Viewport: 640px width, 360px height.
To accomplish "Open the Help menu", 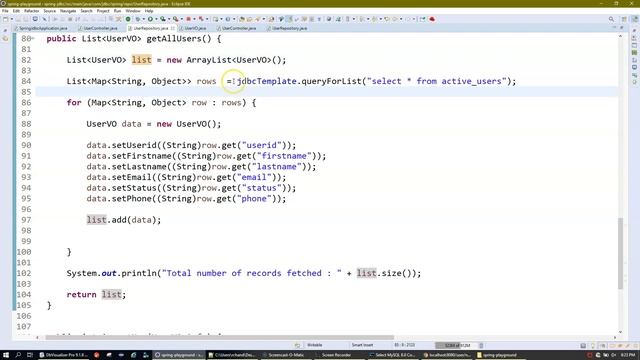I will (x=149, y=11).
